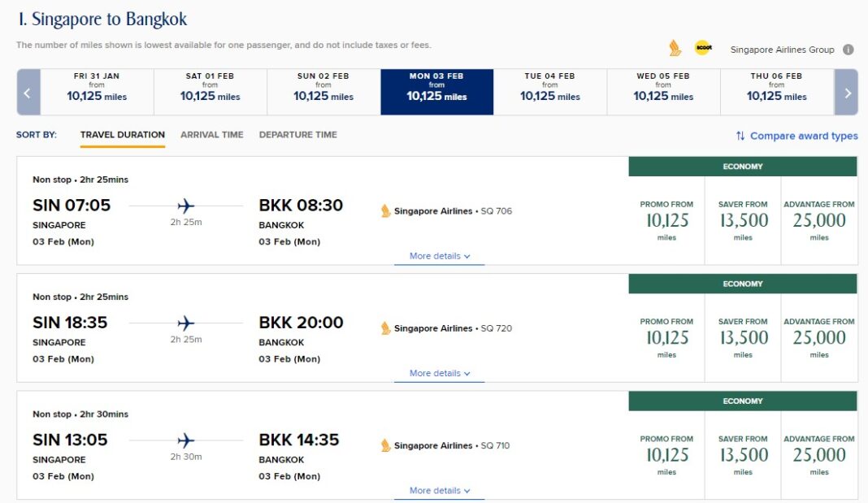
Task: Expand More details for flight SQ 720
Action: click(439, 373)
